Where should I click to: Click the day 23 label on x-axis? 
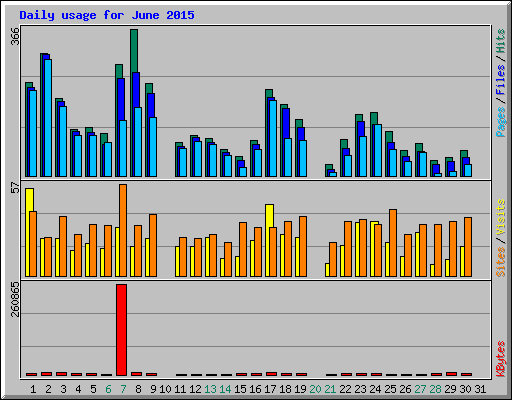[x=360, y=389]
